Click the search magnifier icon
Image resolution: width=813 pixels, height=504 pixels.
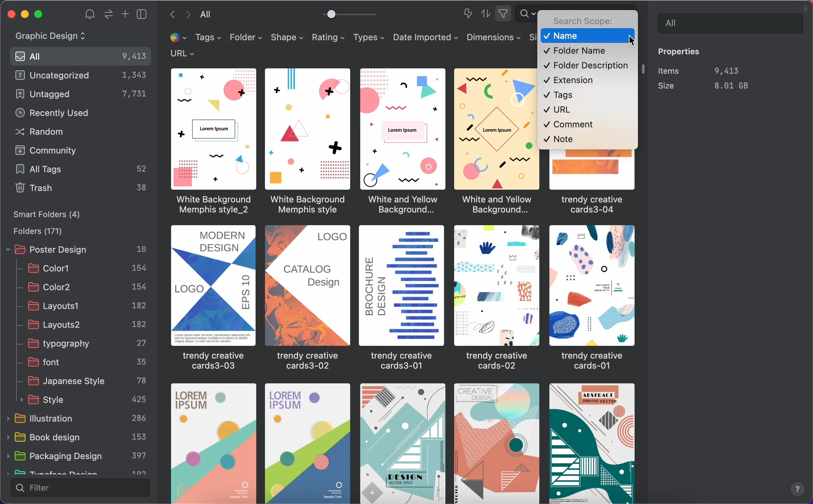(x=524, y=14)
